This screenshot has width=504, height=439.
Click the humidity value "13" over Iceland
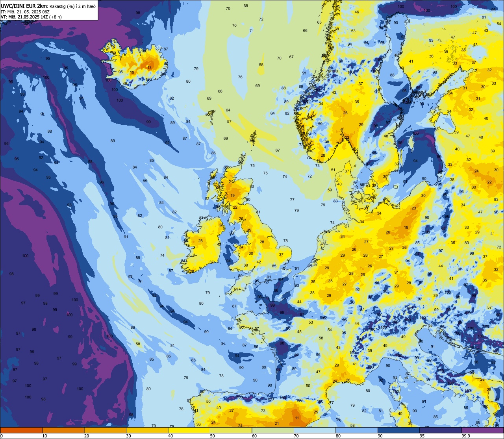[x=149, y=68]
